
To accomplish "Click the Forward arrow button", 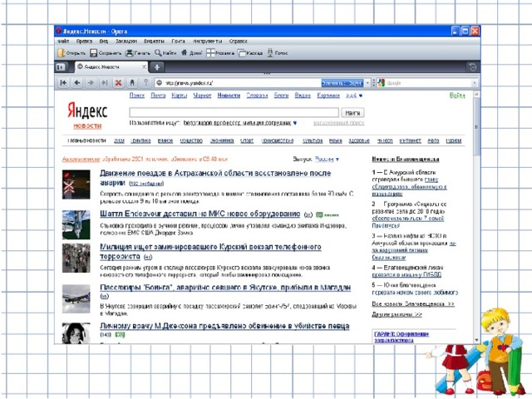I will point(91,82).
